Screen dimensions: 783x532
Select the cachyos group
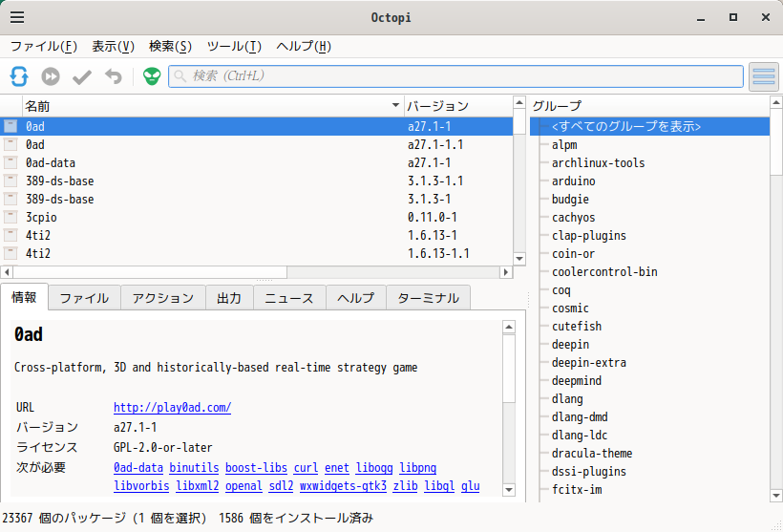click(x=573, y=218)
